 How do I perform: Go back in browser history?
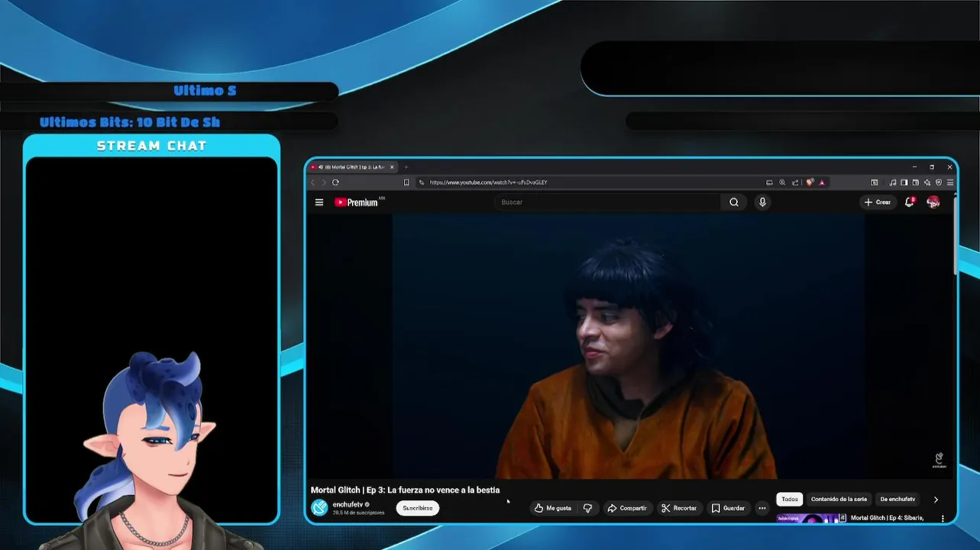pos(312,183)
